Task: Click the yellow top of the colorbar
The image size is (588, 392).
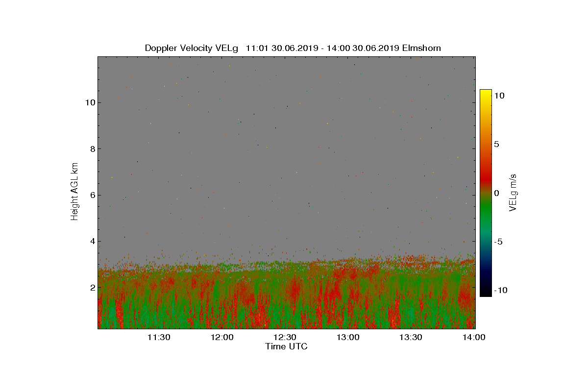Action: click(x=486, y=94)
